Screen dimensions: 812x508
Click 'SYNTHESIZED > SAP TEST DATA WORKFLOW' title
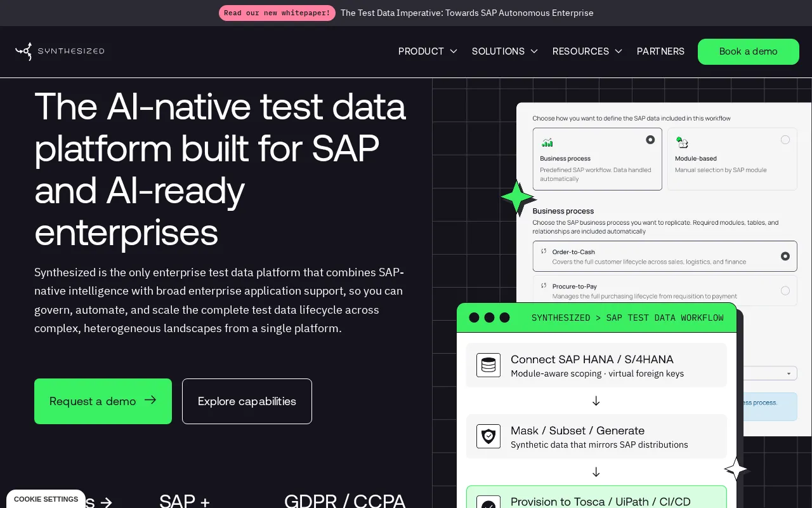point(627,317)
